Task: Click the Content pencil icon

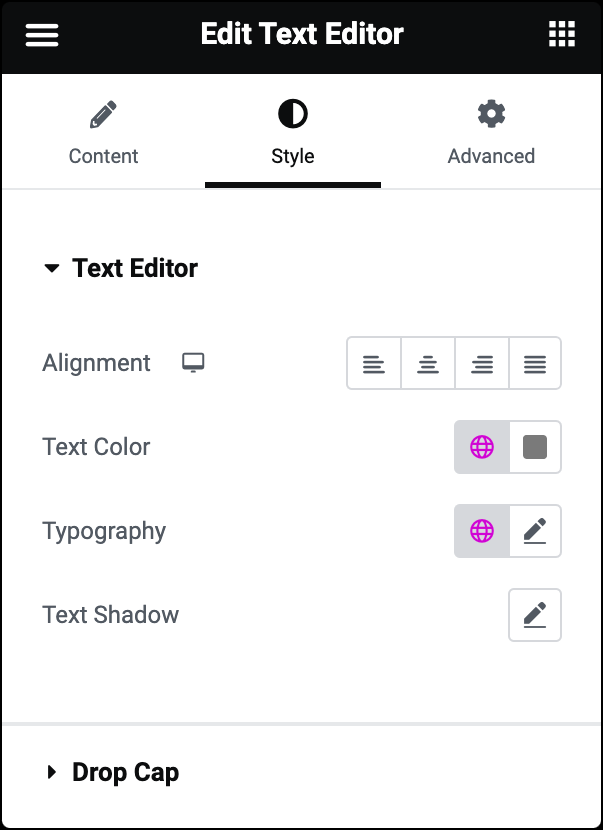Action: coord(103,114)
